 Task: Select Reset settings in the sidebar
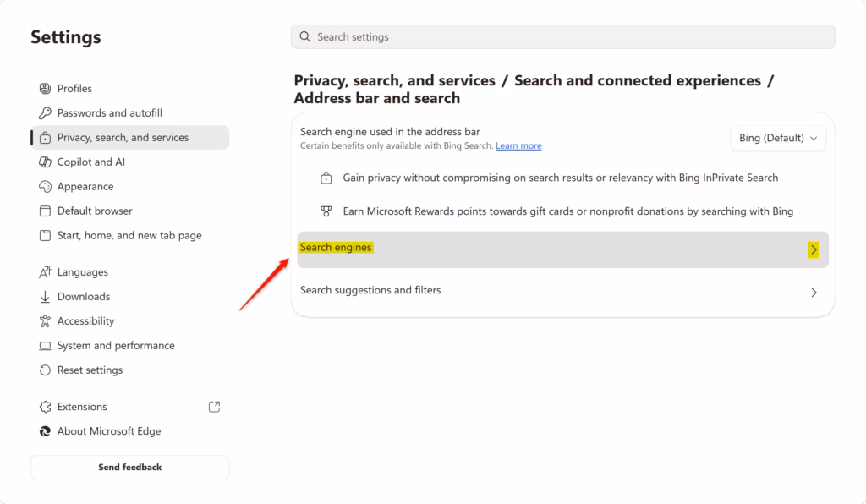pos(129,370)
